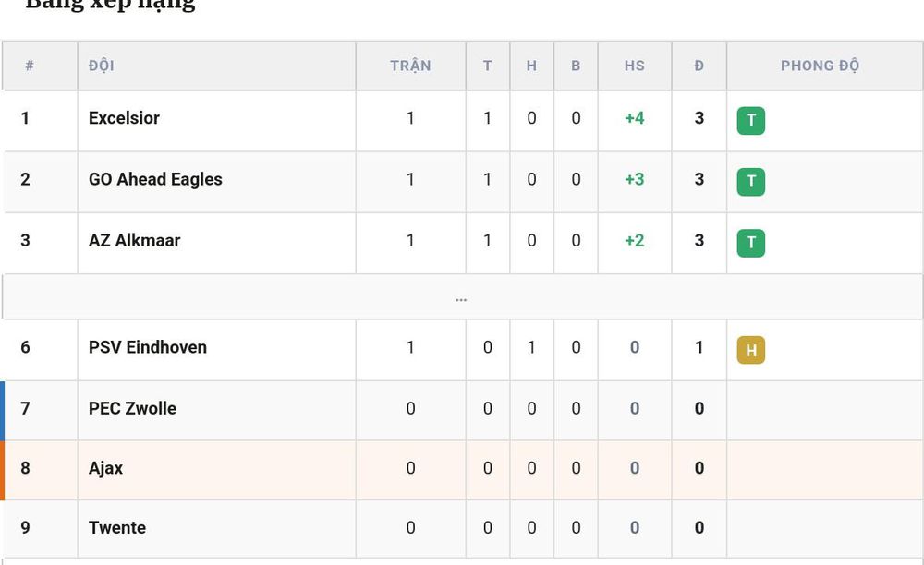This screenshot has height=565, width=924.
Task: Click the TRẬN column header
Action: [411, 66]
